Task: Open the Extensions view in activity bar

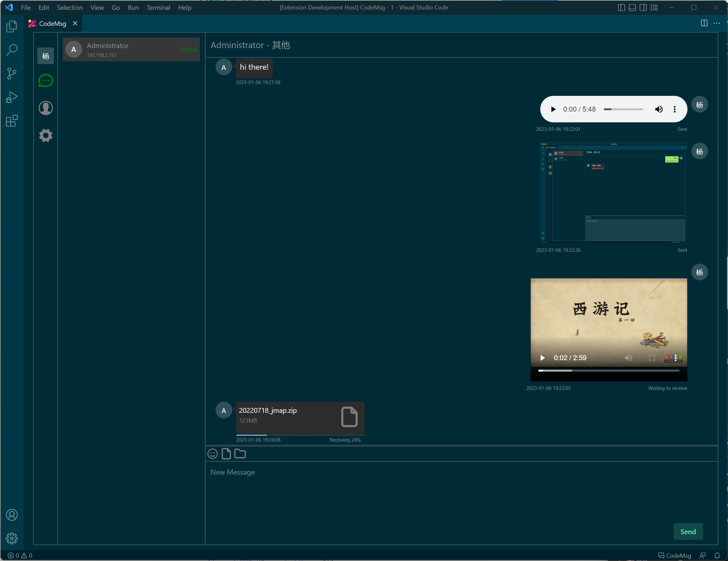Action: coord(12,121)
